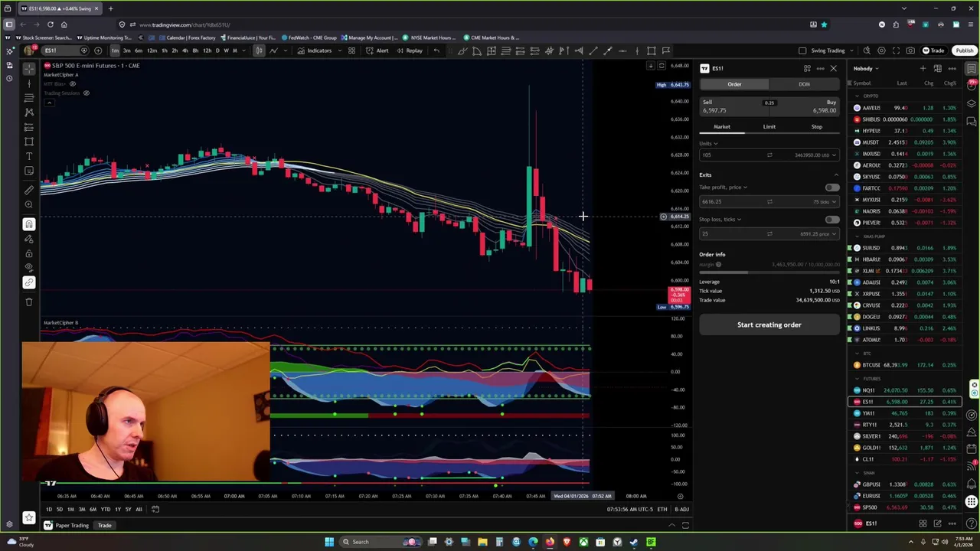Select the crosshair cursor tool
980x551 pixels.
tap(29, 68)
